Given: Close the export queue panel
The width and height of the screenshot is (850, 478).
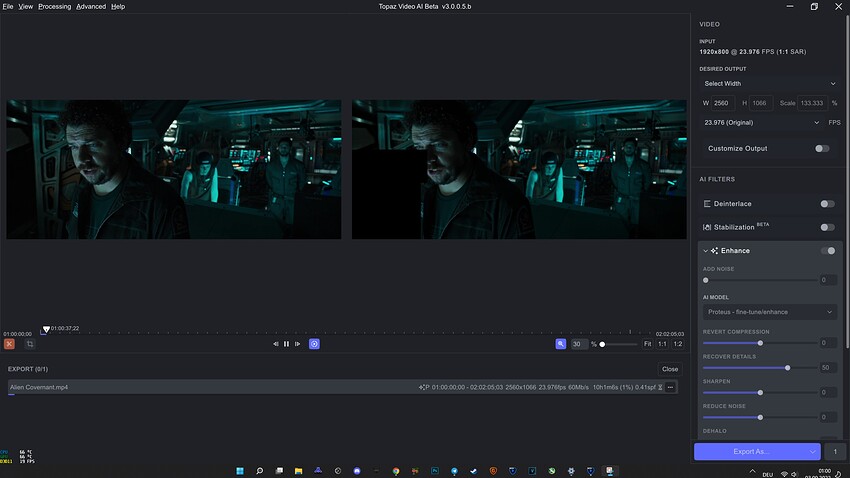Looking at the screenshot, I should (x=670, y=369).
